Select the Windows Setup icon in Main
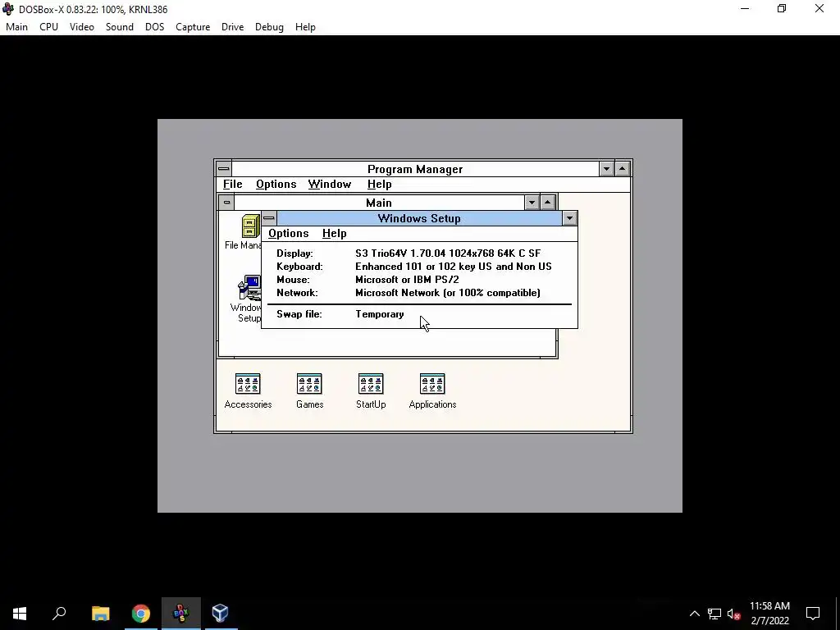The width and height of the screenshot is (840, 630). point(249,288)
